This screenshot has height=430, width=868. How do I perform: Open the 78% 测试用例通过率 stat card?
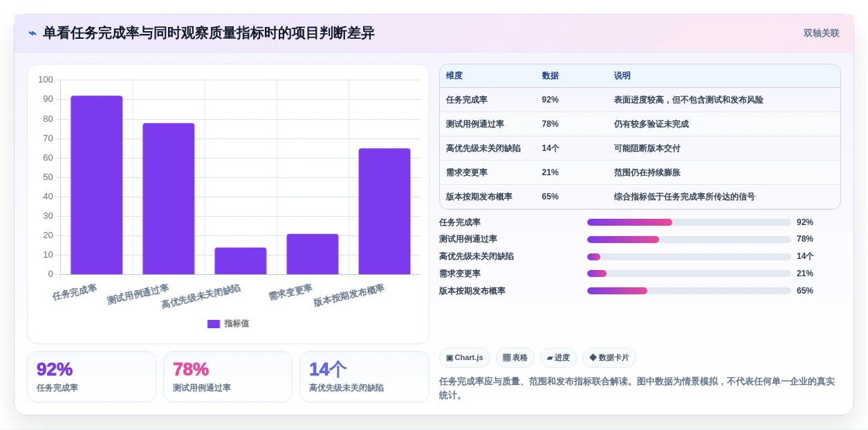pyautogui.click(x=228, y=377)
